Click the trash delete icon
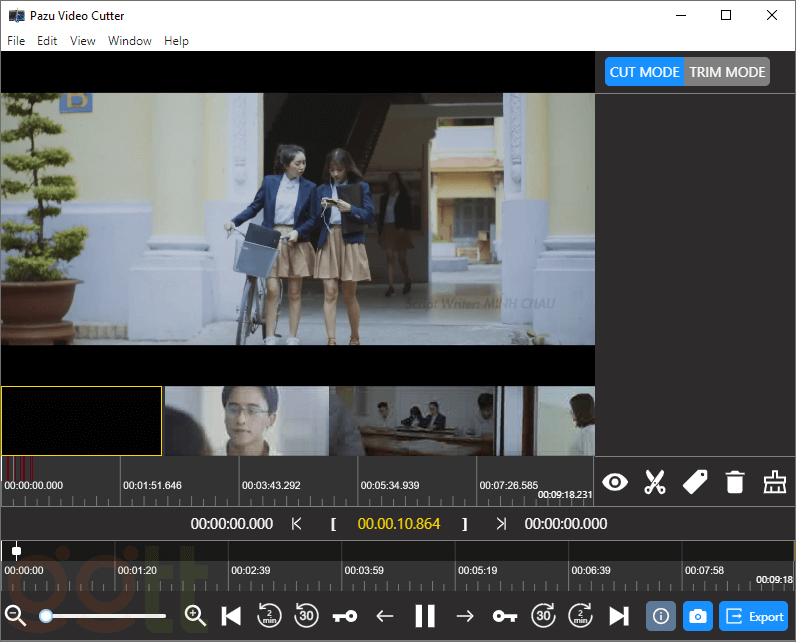Image resolution: width=796 pixels, height=642 pixels. (x=735, y=482)
